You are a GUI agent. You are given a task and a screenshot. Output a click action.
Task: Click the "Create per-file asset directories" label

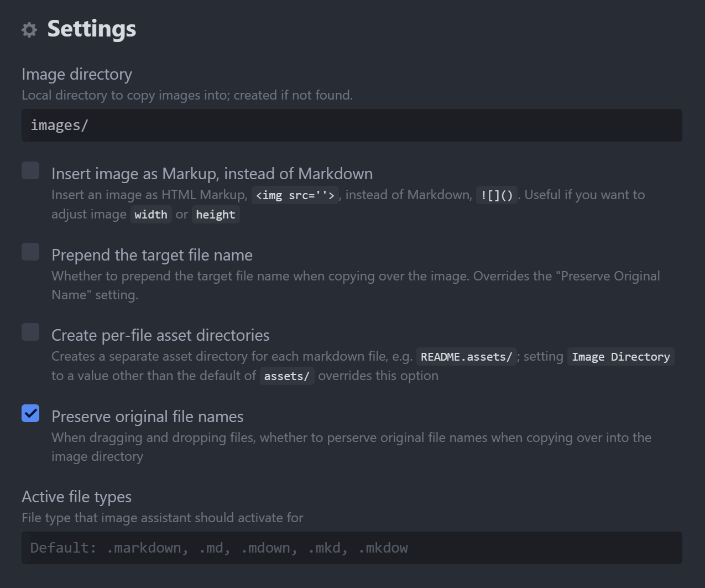coord(160,335)
